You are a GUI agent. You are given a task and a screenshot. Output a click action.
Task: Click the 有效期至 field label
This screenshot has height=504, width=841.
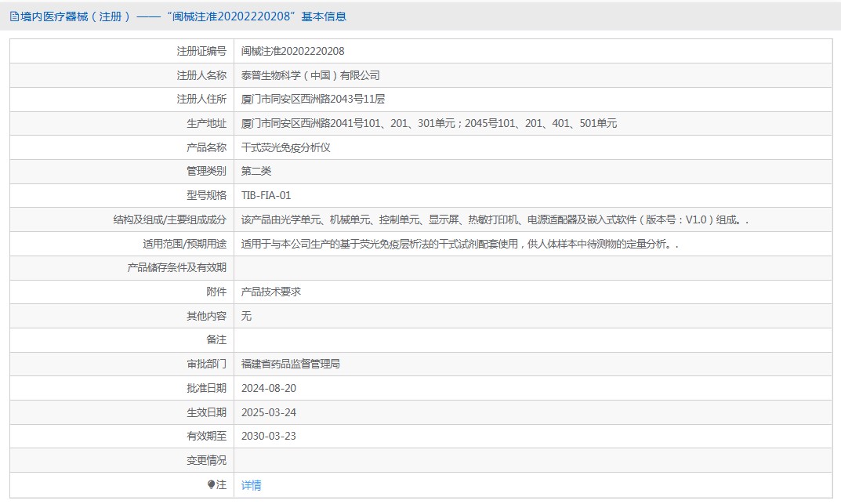[x=206, y=436]
